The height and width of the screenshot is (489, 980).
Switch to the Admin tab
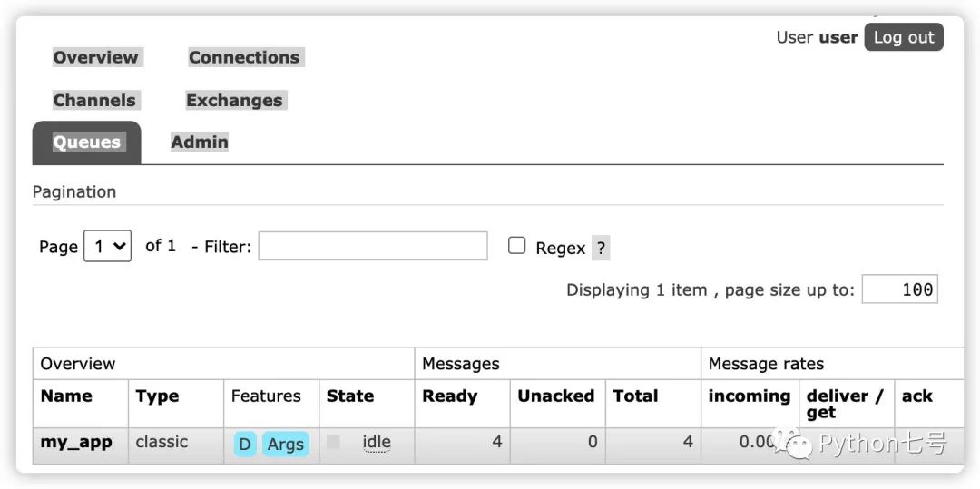[x=200, y=142]
